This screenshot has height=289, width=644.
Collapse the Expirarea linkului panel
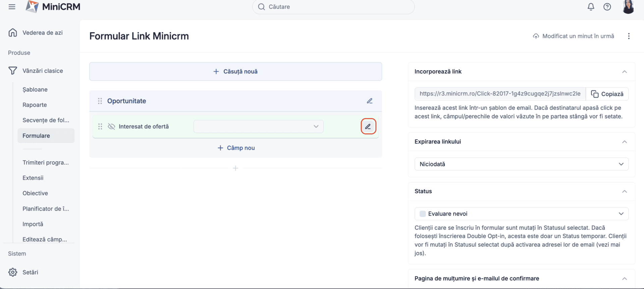pyautogui.click(x=624, y=142)
